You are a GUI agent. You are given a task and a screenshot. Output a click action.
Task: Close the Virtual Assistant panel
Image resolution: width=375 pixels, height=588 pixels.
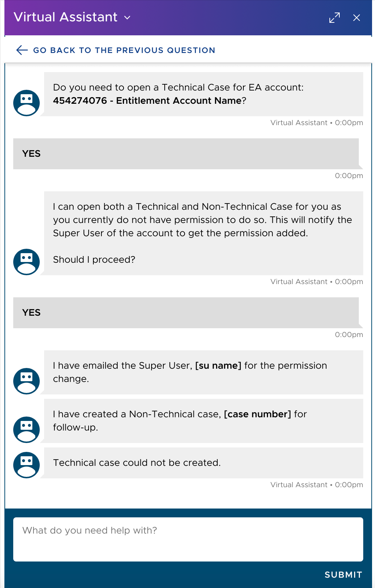click(x=356, y=18)
